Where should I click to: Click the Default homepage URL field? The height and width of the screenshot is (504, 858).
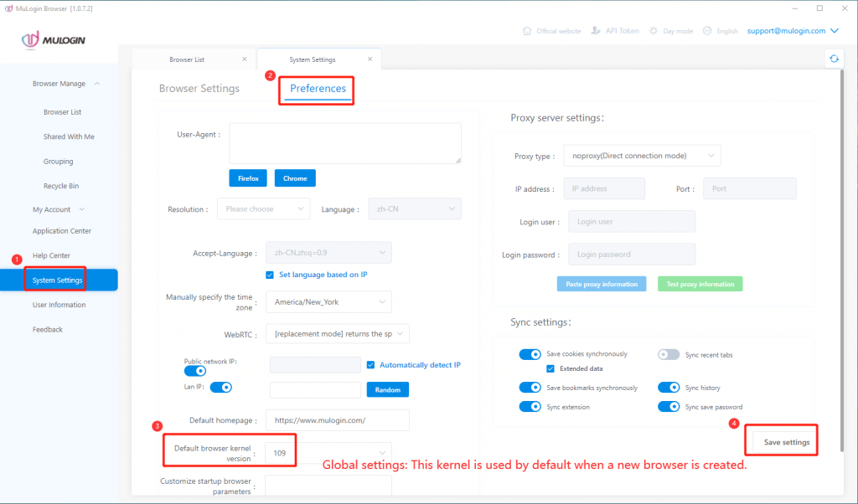(338, 420)
